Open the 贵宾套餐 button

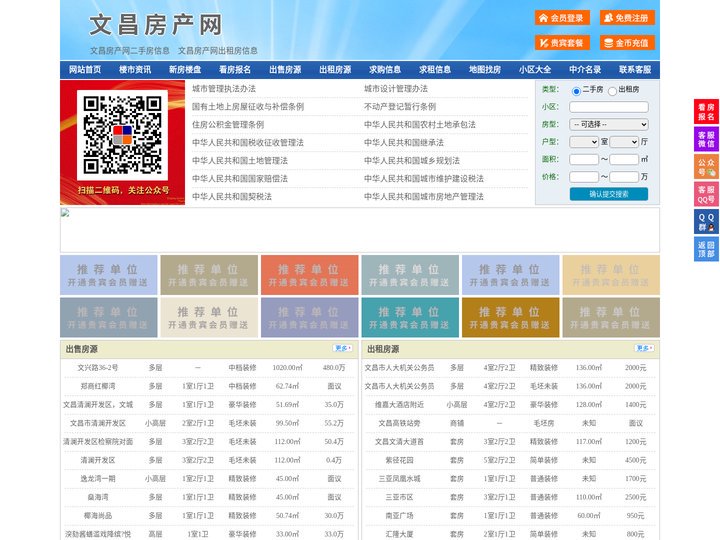562,43
